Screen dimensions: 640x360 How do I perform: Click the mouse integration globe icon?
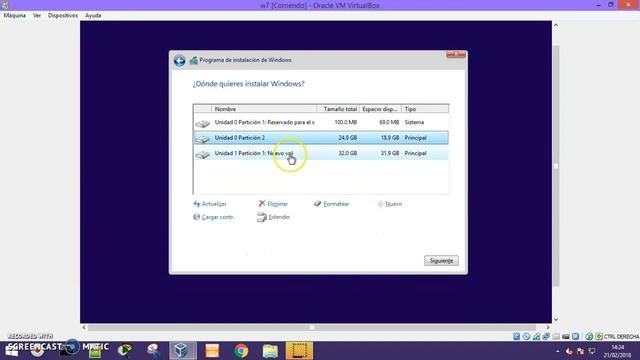click(x=589, y=336)
